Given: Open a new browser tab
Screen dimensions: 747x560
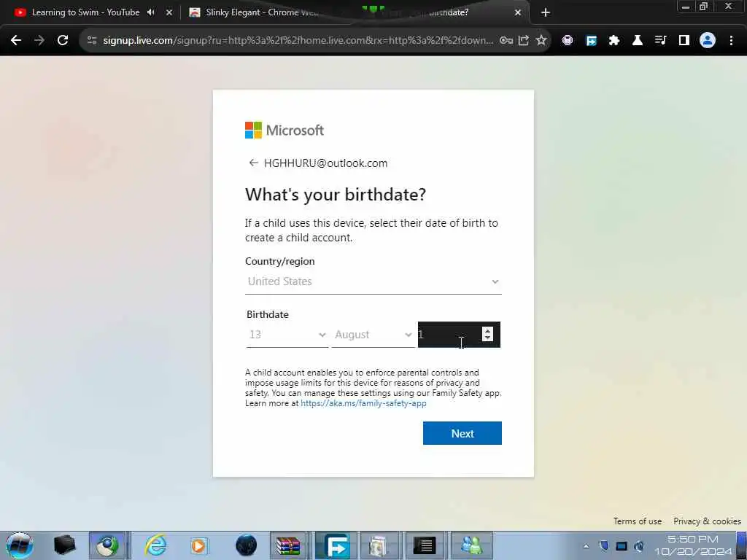Looking at the screenshot, I should tap(546, 12).
